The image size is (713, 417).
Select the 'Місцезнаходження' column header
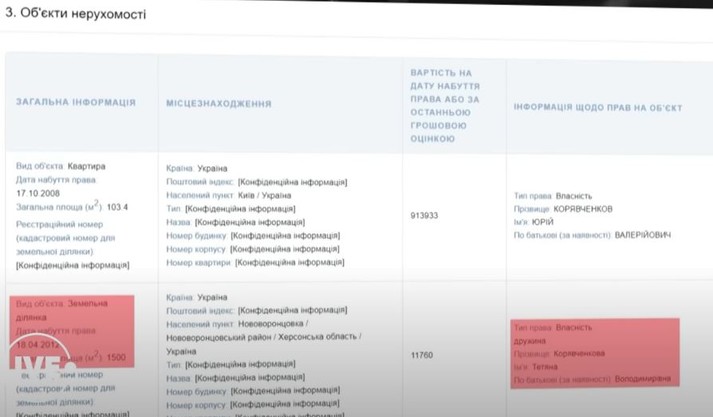(x=218, y=103)
